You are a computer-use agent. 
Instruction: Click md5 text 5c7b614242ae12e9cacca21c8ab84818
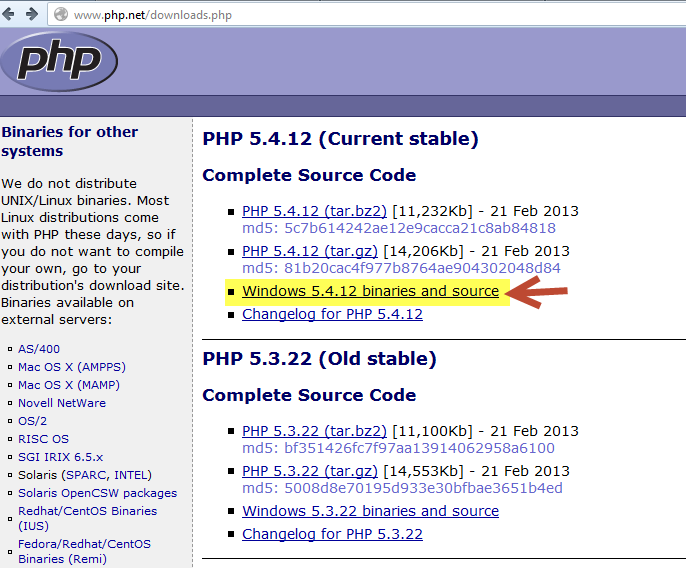420,228
